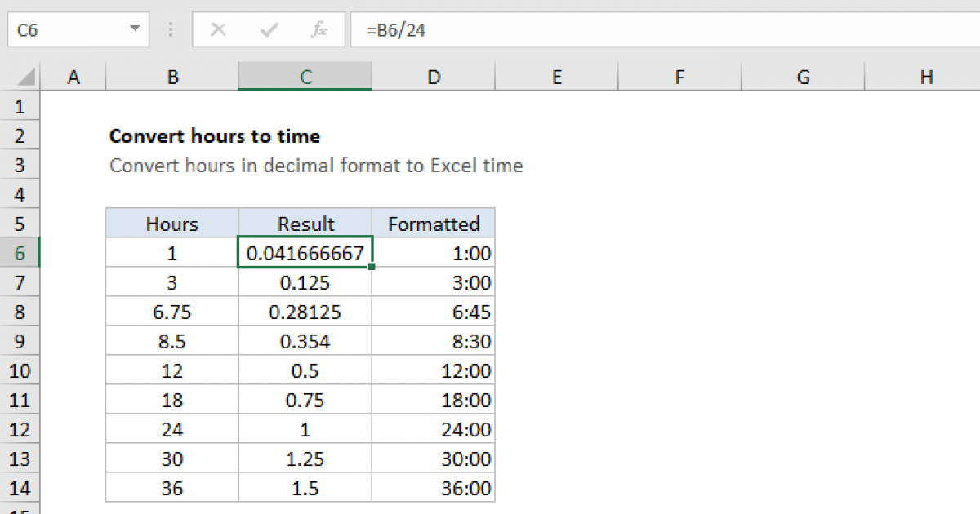Select row 6 header
This screenshot has width=980, height=514.
[x=20, y=253]
